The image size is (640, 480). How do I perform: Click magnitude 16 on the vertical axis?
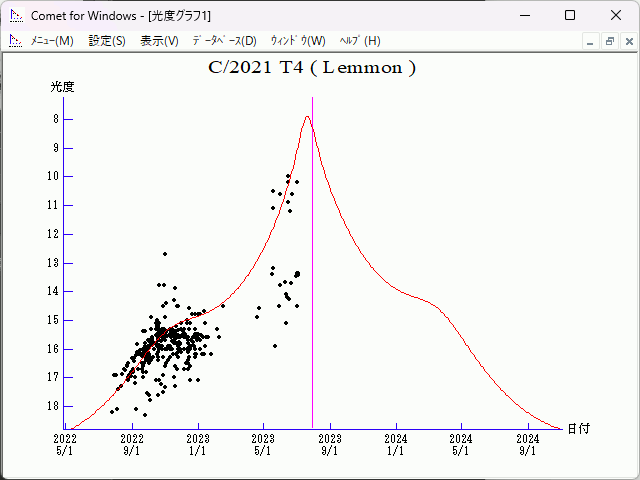click(x=53, y=349)
